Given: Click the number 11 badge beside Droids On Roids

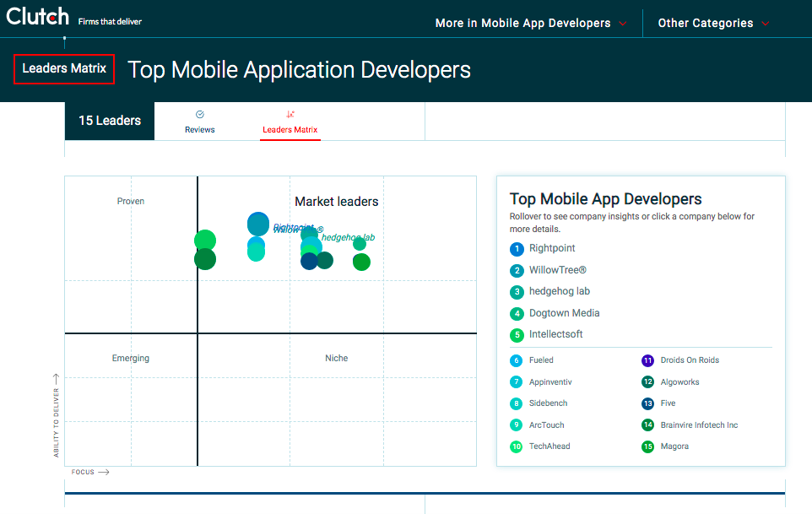Looking at the screenshot, I should (648, 360).
